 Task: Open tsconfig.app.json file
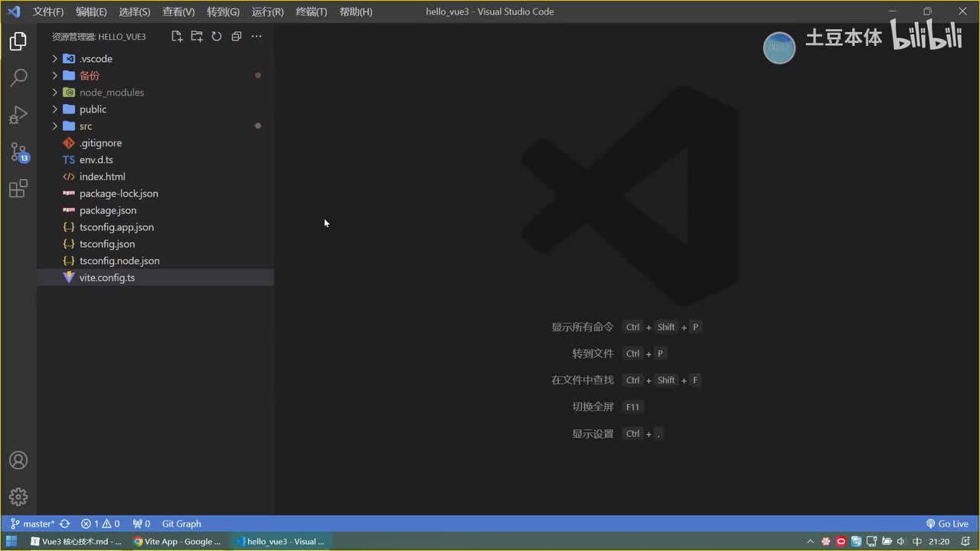point(155,227)
